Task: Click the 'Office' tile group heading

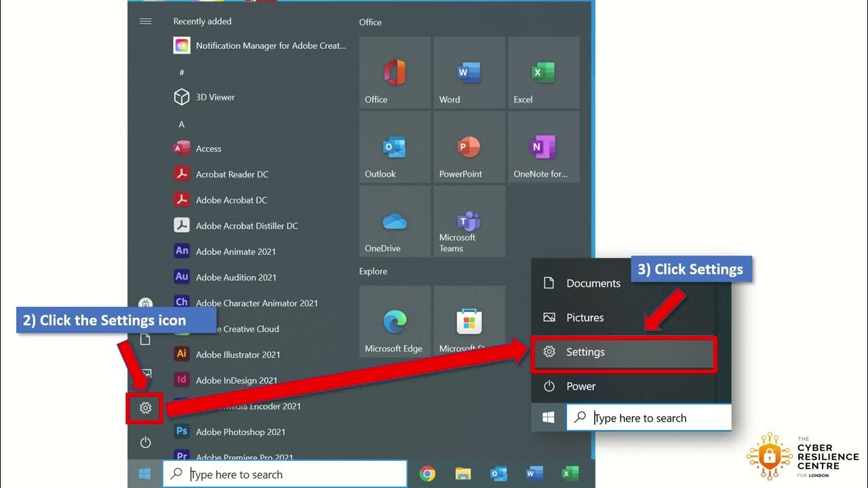Action: 370,22
